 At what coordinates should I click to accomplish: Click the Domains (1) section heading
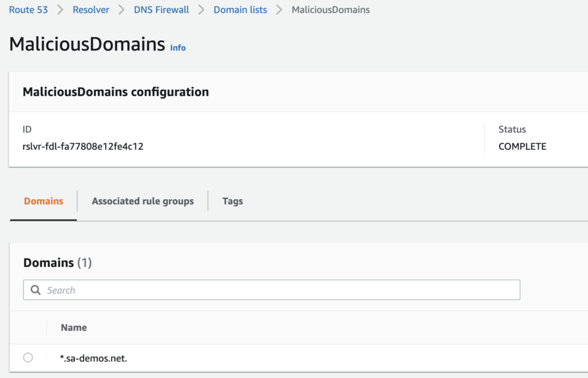[57, 263]
